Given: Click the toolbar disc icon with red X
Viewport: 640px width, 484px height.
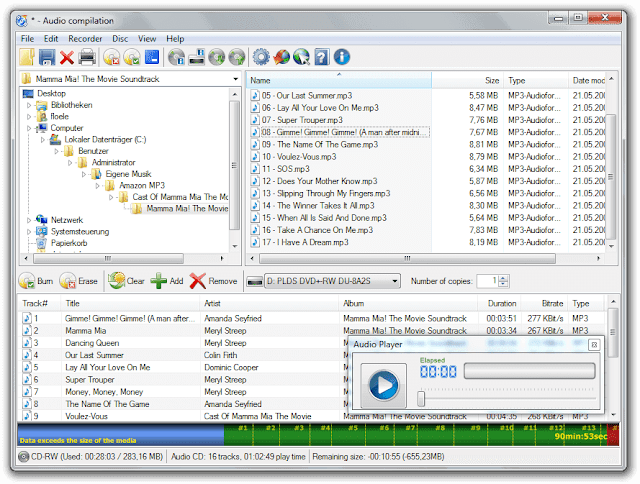Looking at the screenshot, I should [111, 57].
